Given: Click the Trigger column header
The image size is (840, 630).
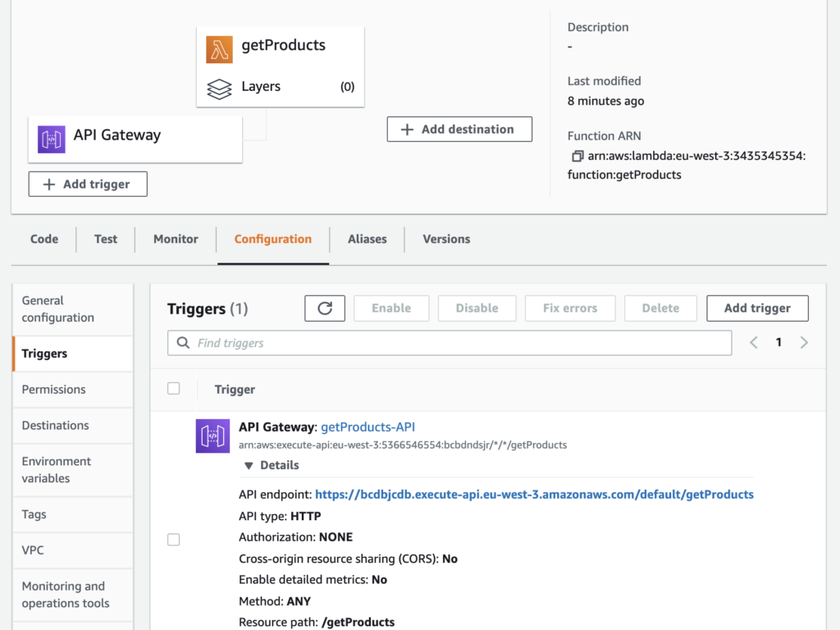Looking at the screenshot, I should [x=235, y=390].
